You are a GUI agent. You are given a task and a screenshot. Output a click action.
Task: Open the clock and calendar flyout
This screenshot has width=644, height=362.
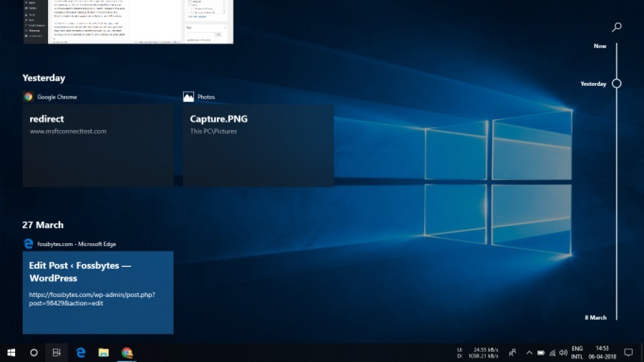click(x=601, y=353)
